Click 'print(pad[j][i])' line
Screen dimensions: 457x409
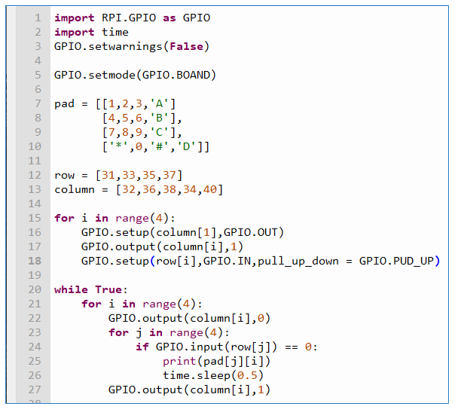[x=216, y=361]
